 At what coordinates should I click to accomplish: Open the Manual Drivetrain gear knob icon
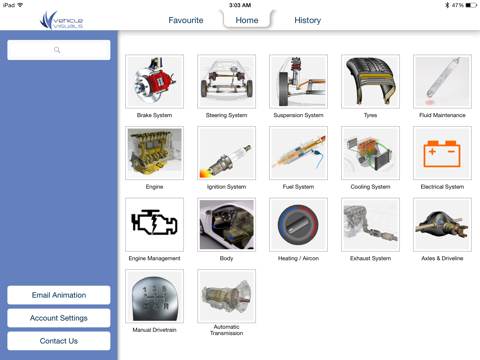154,296
